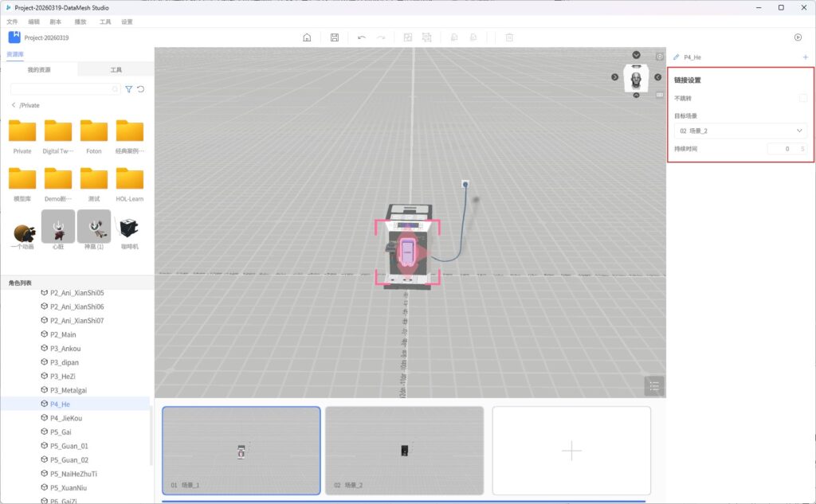Open the 文件 menu

coord(12,21)
